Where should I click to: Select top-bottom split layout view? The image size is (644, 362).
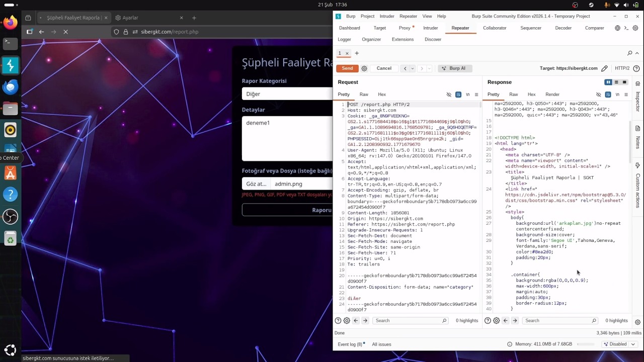616,82
